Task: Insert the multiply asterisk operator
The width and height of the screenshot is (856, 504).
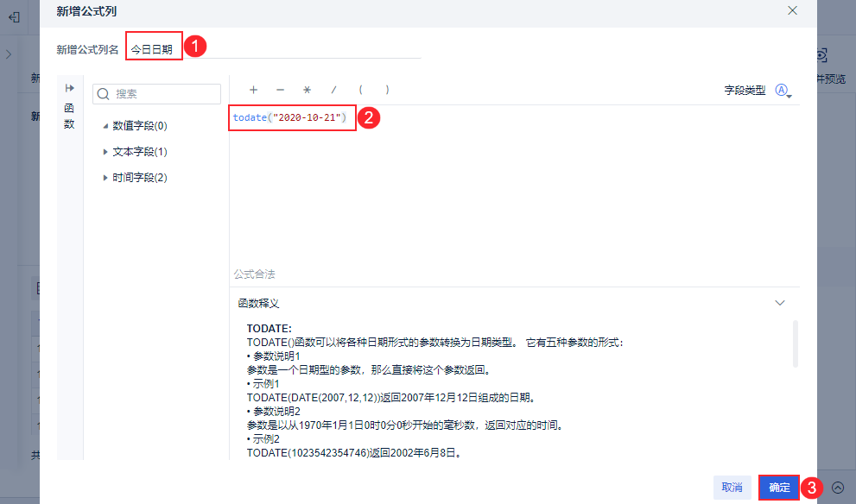Action: click(307, 90)
